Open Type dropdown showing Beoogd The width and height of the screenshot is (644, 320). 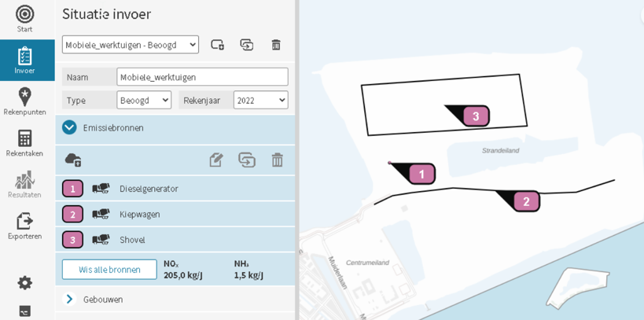click(144, 100)
